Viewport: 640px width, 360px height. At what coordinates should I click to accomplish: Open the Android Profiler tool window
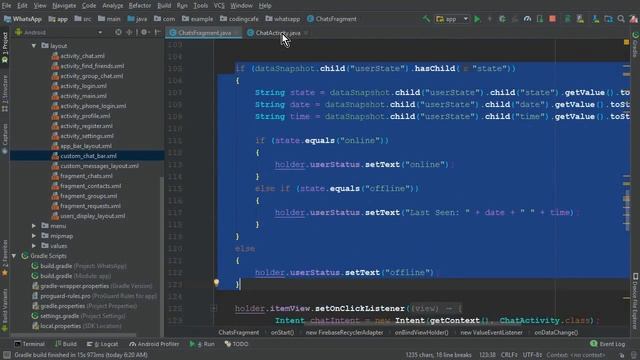[154, 344]
